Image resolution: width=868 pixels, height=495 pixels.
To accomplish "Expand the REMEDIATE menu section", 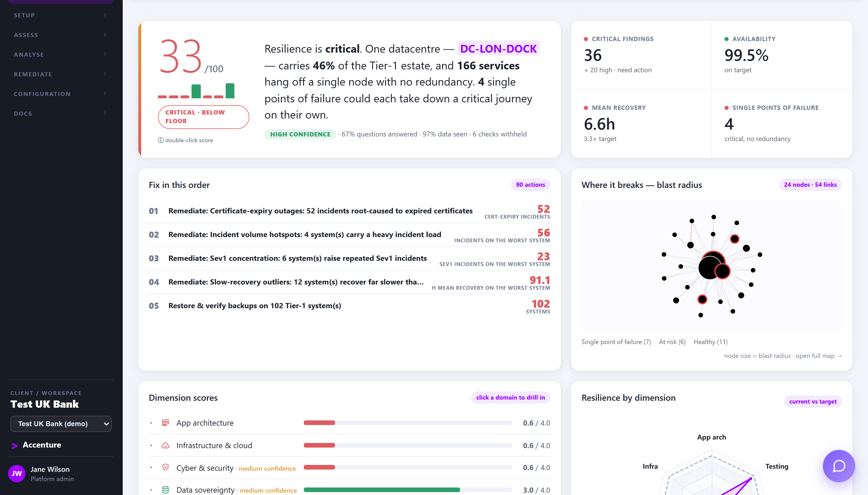I will 60,74.
